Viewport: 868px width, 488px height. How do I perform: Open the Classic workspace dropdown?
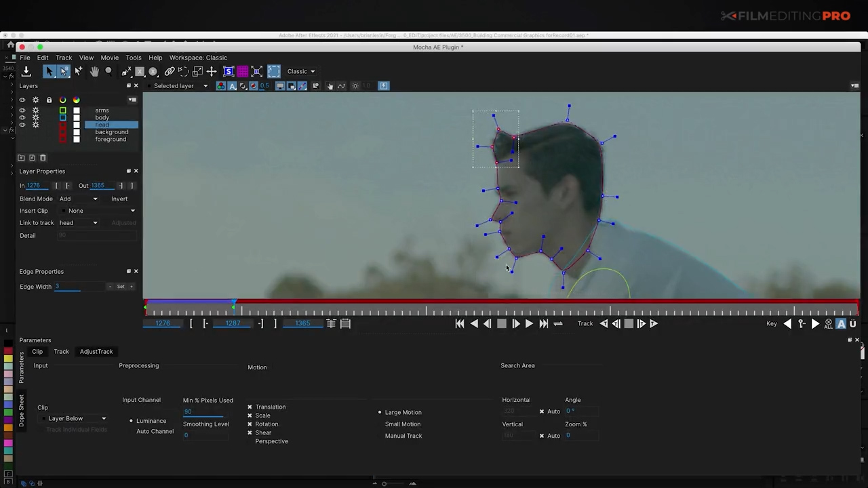coord(300,71)
